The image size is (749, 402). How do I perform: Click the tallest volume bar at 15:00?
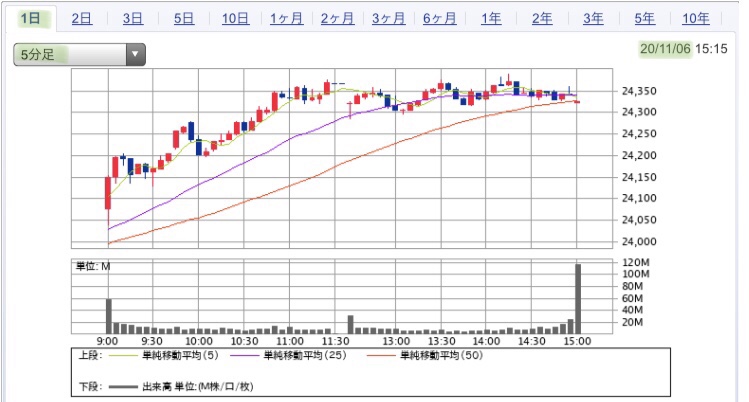coord(578,299)
